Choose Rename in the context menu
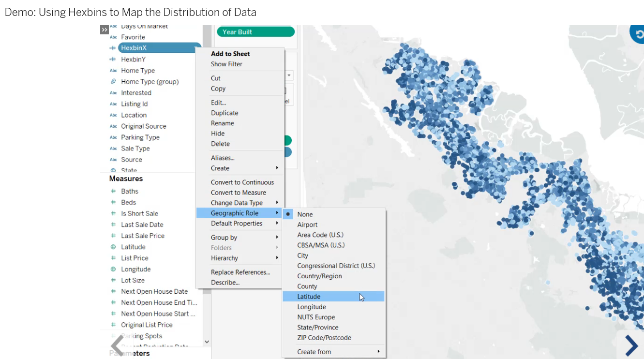 pos(240,123)
